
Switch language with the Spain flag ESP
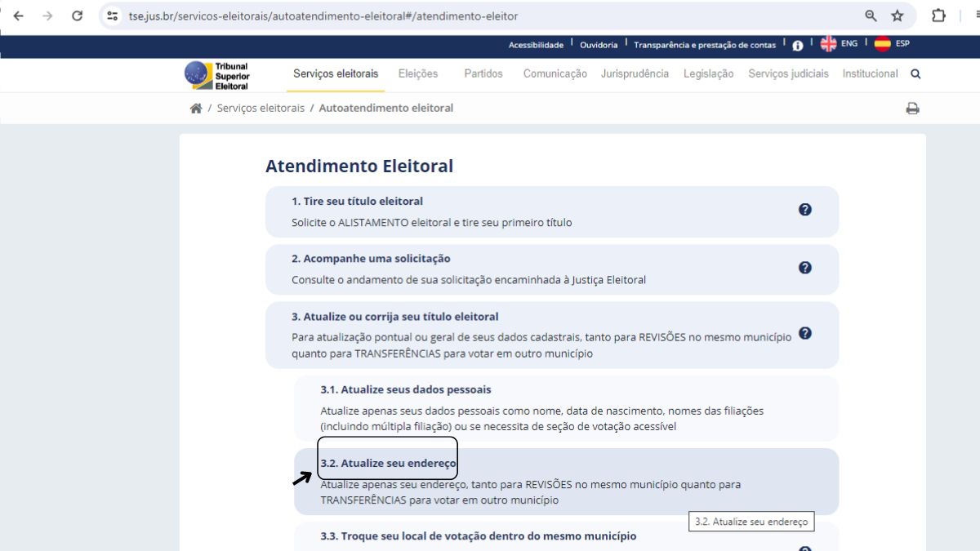(892, 44)
